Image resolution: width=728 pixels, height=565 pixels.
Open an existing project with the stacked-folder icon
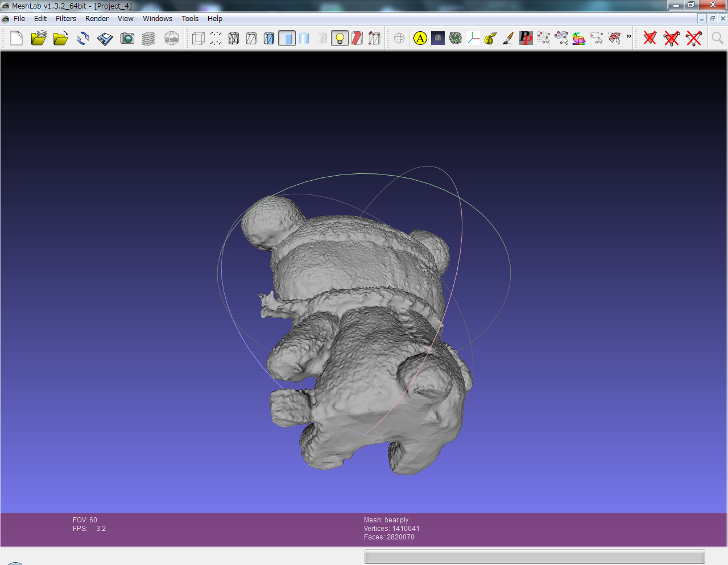click(39, 38)
